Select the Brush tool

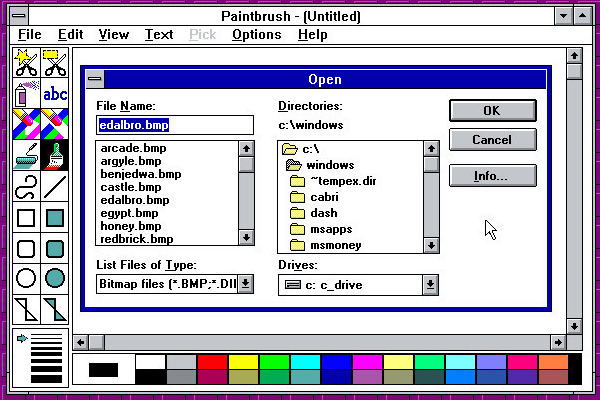click(x=55, y=155)
